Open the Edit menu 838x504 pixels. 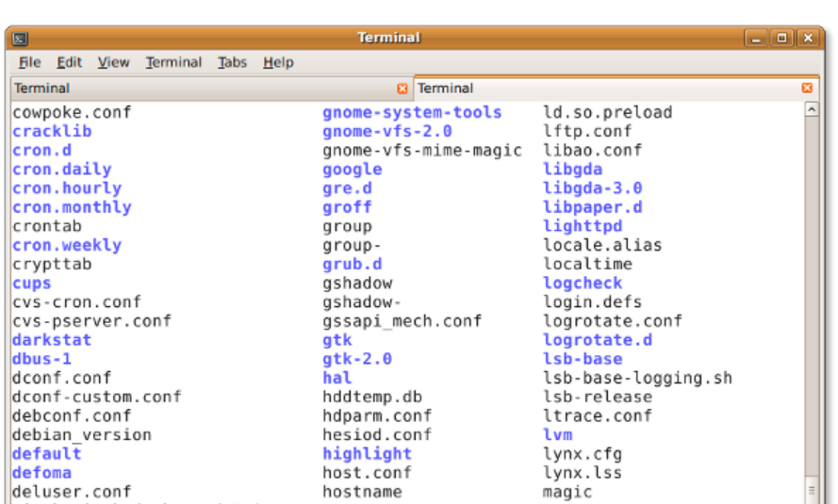pyautogui.click(x=69, y=62)
